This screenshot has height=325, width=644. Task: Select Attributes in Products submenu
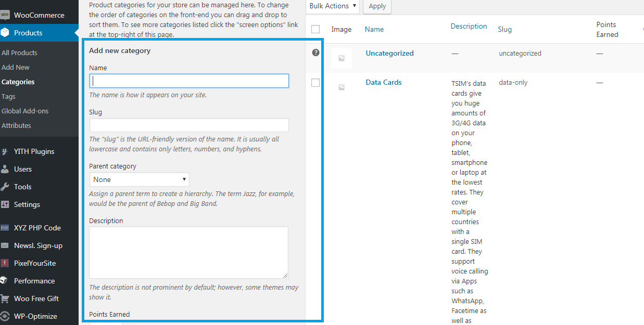(x=16, y=125)
